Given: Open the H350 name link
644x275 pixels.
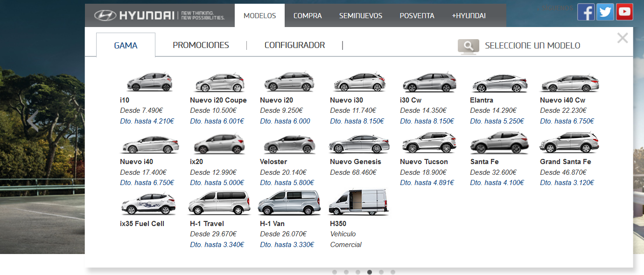Looking at the screenshot, I should 338,224.
